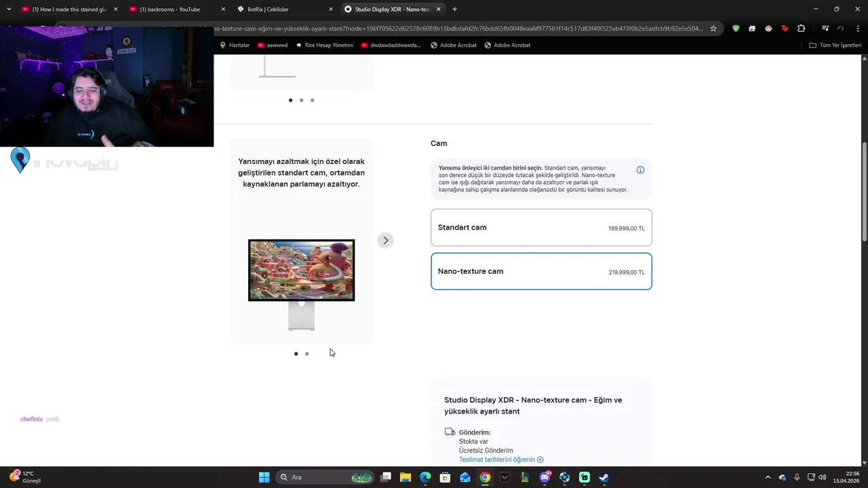The height and width of the screenshot is (488, 868).
Task: Select the third dot of the upper gallery
Action: 313,100
